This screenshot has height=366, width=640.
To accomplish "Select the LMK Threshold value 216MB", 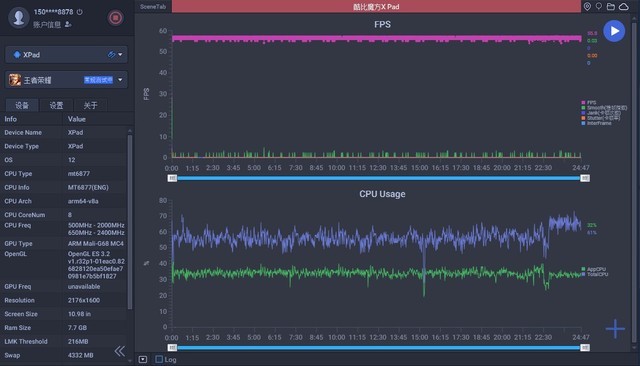I will [78, 341].
